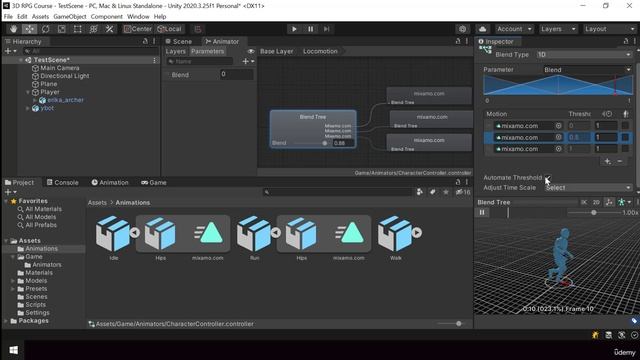Toggle IK in preview panel
The height and width of the screenshot is (360, 640).
[x=584, y=202]
